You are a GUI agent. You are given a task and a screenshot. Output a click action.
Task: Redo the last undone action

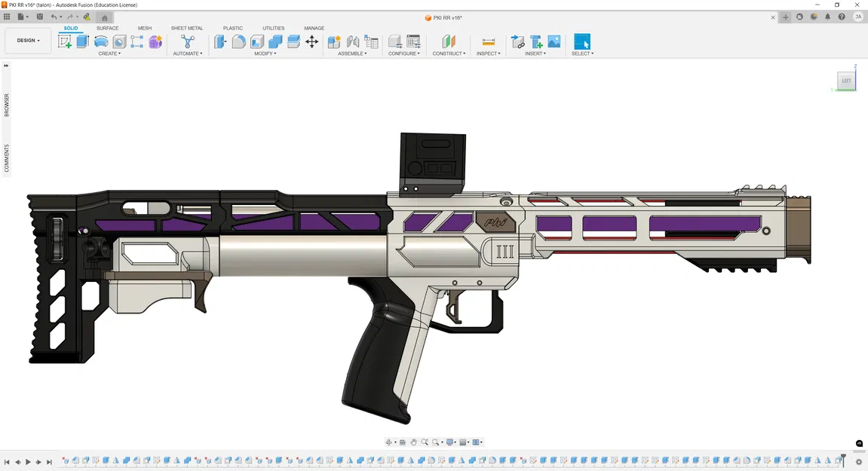69,17
